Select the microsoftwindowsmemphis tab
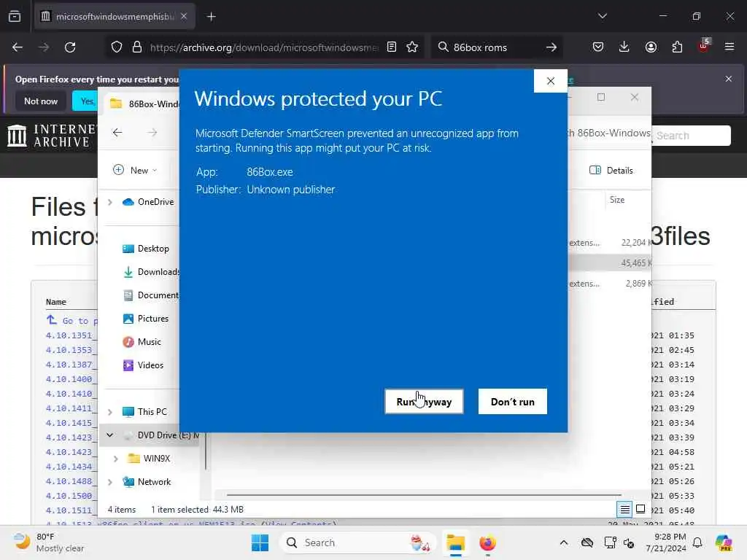The image size is (747, 560). [115, 17]
